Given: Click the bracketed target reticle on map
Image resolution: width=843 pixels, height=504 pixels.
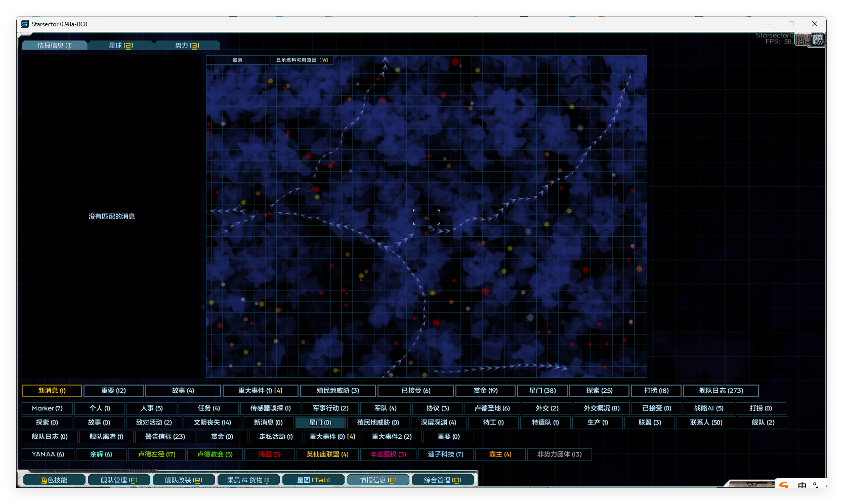Looking at the screenshot, I should 426,217.
